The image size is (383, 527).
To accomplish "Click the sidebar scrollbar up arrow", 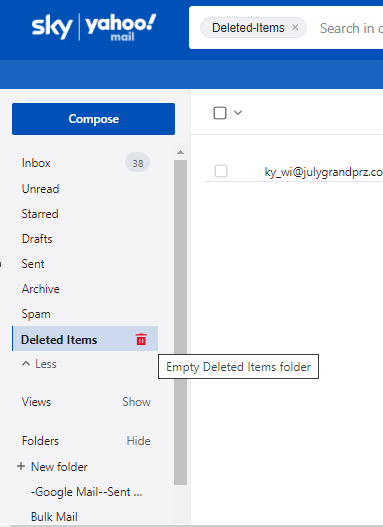I will coord(180,152).
